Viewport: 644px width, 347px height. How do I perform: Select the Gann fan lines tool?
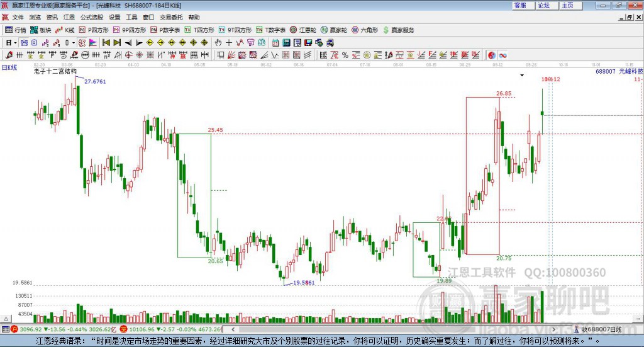point(231,55)
